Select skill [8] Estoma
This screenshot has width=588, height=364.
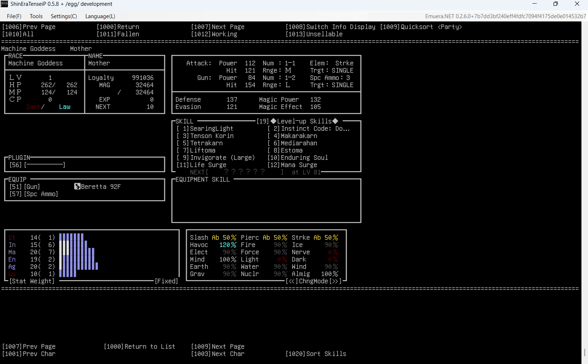pos(285,150)
